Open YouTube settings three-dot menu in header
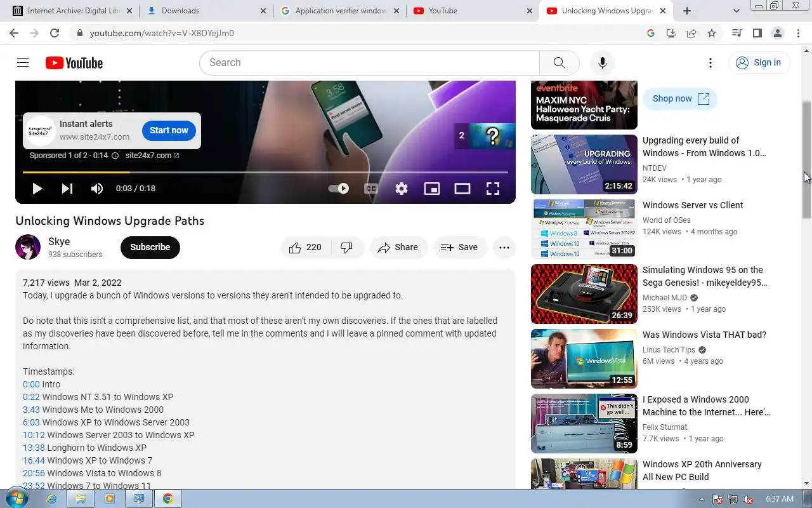Viewport: 812px width, 508px height. coord(710,63)
